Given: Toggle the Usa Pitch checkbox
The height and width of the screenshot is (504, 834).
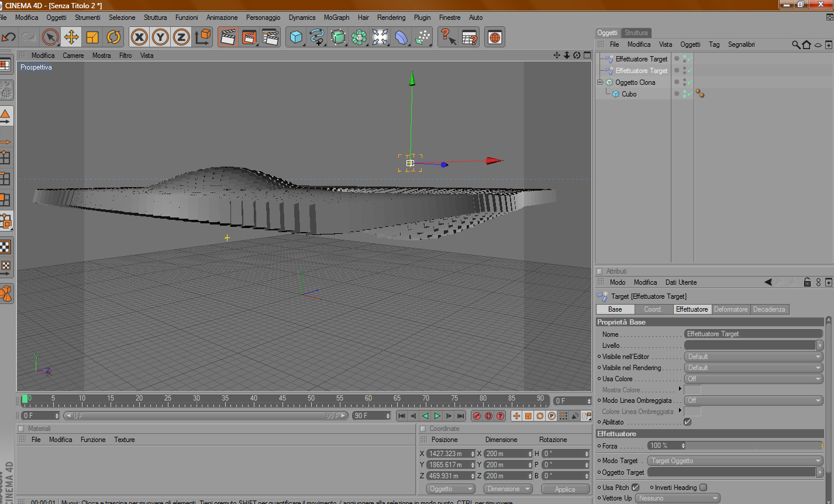Looking at the screenshot, I should (x=635, y=488).
